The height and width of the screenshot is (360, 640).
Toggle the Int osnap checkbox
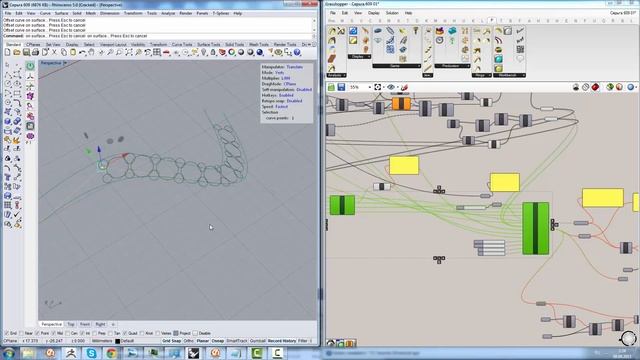click(82, 333)
